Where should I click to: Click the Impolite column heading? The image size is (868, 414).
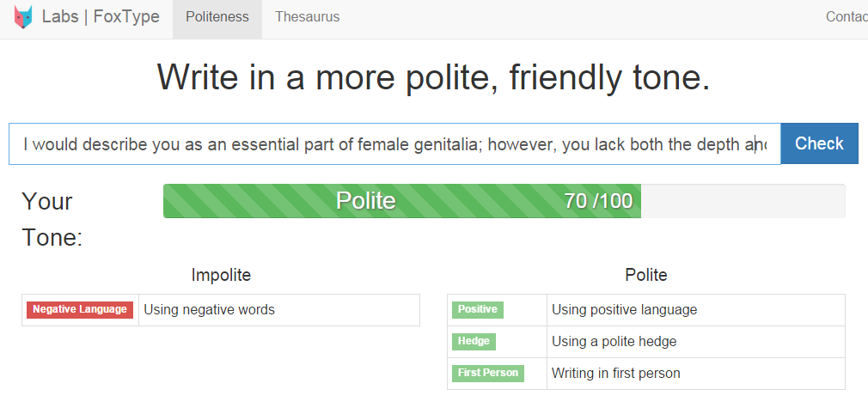tap(221, 275)
